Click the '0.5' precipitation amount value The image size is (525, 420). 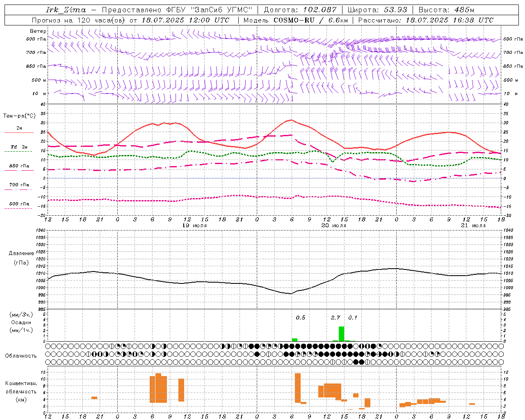click(301, 318)
